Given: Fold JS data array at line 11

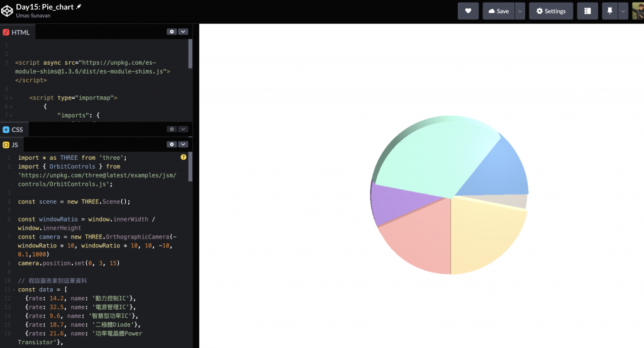Looking at the screenshot, I should tap(14, 289).
